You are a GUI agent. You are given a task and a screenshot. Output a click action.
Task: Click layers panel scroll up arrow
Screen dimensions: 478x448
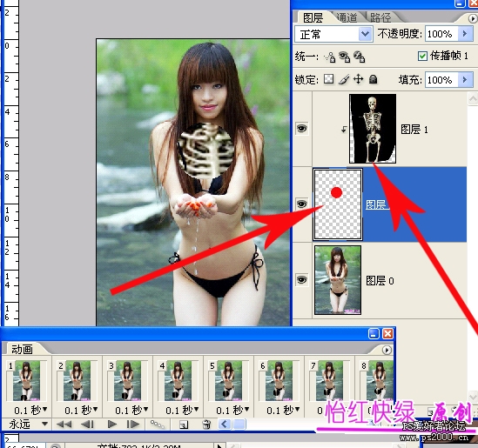pyautogui.click(x=473, y=98)
